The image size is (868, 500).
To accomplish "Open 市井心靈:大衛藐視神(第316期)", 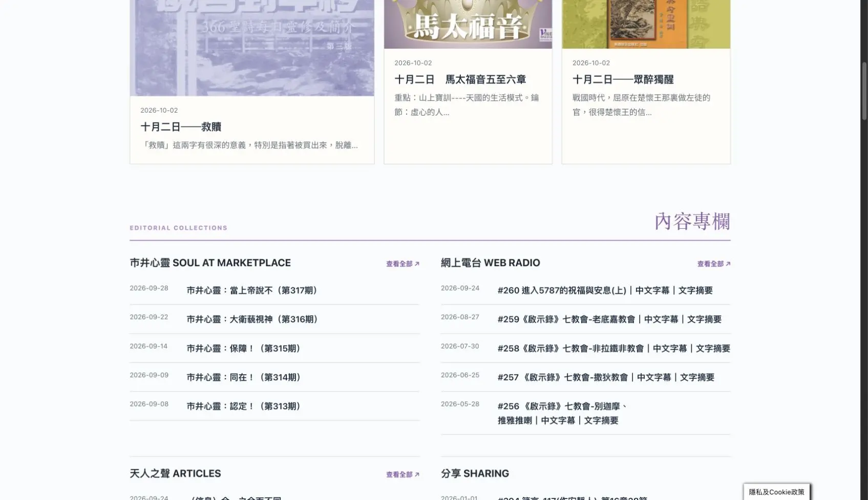I will pyautogui.click(x=253, y=319).
